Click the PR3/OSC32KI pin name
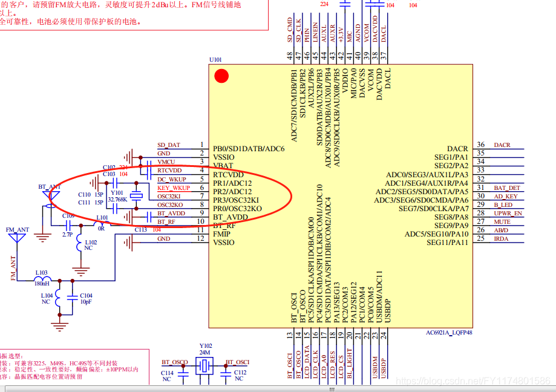Screen dimensions: 556x392 (x=236, y=200)
